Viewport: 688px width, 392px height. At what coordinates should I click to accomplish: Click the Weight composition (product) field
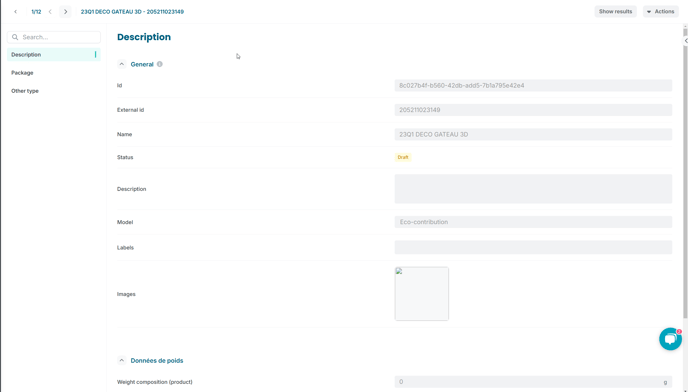coord(533,382)
